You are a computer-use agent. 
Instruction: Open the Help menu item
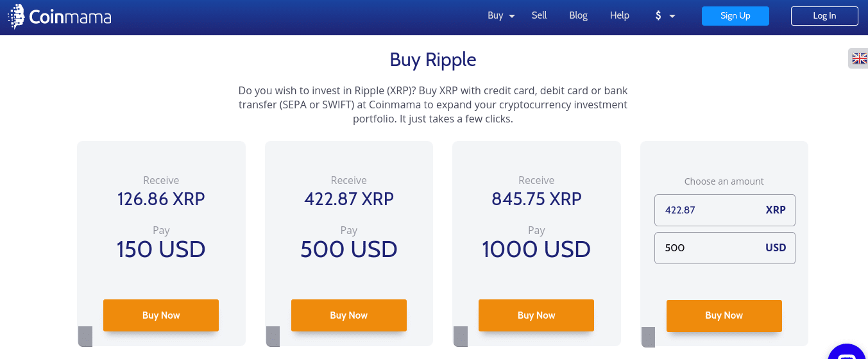(x=619, y=15)
